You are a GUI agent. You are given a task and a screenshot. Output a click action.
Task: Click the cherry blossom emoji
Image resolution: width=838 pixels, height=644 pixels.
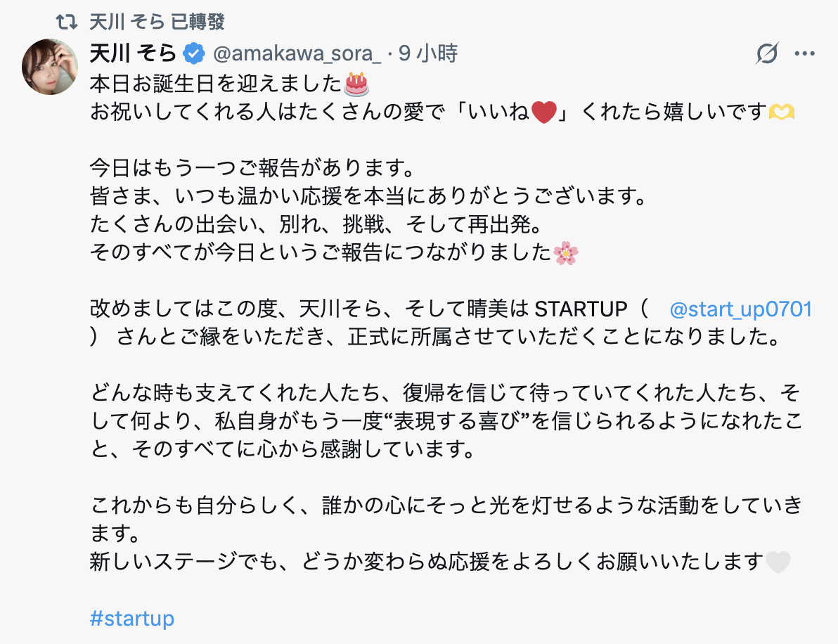pos(565,252)
